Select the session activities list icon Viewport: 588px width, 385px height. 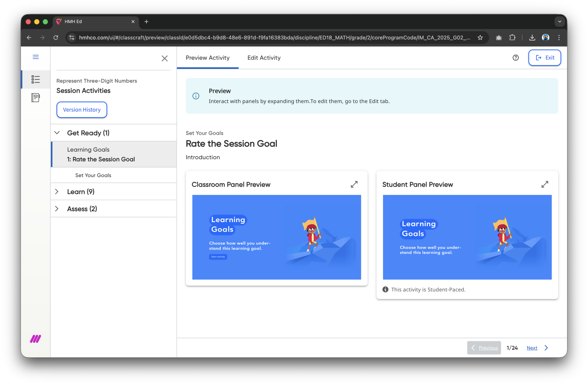click(x=36, y=79)
